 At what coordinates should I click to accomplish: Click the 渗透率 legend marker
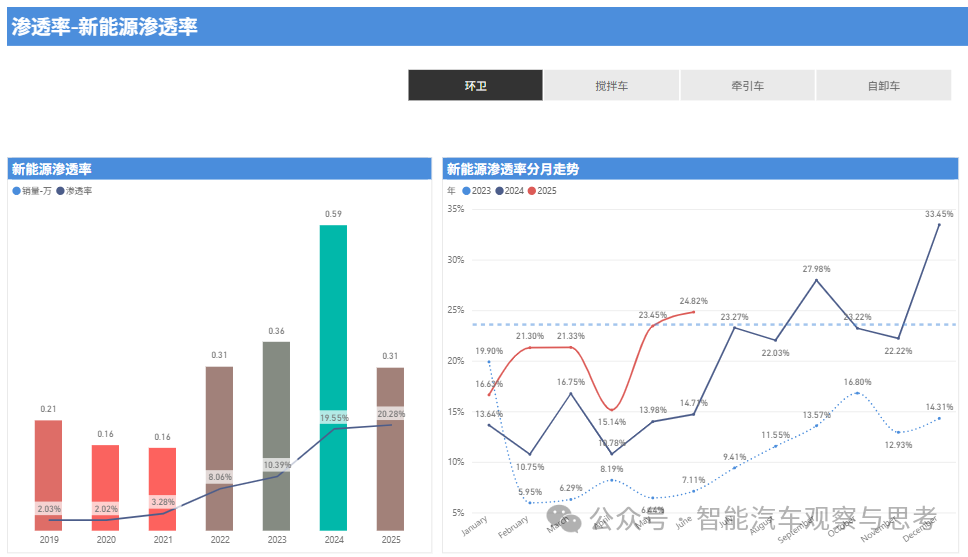[x=60, y=191]
